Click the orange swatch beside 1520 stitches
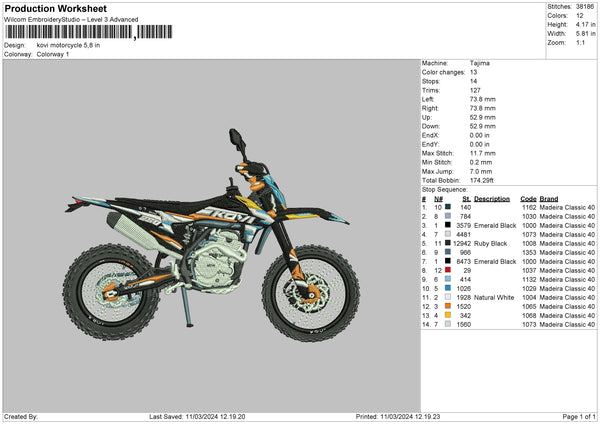 coord(448,306)
